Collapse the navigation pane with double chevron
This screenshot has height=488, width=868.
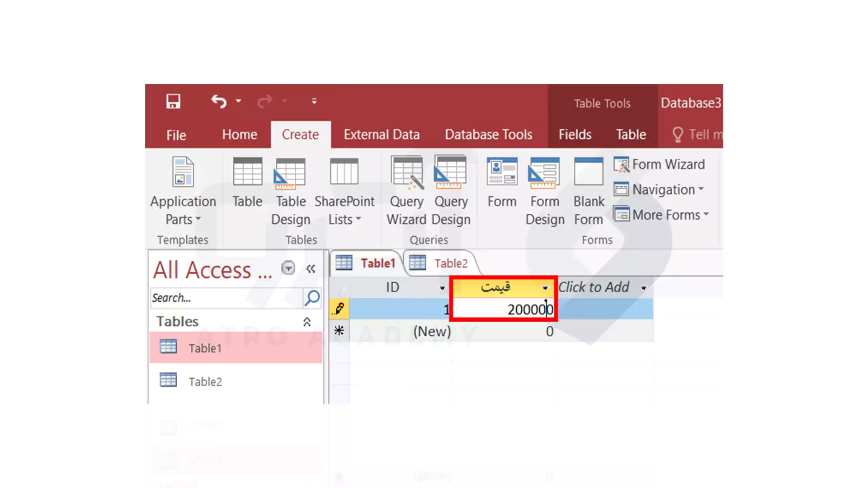click(x=311, y=269)
